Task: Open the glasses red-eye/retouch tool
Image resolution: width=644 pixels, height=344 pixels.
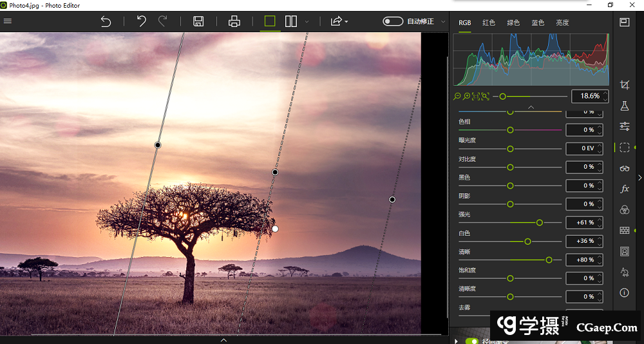Action: [x=624, y=169]
